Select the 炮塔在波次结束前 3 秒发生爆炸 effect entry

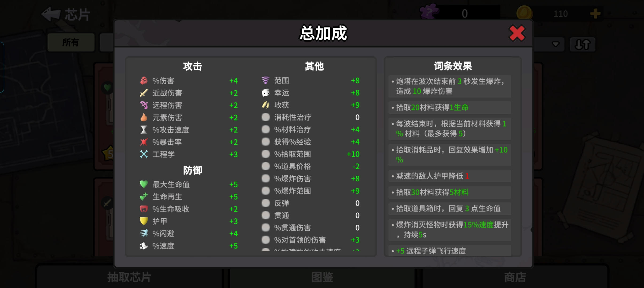(x=450, y=86)
